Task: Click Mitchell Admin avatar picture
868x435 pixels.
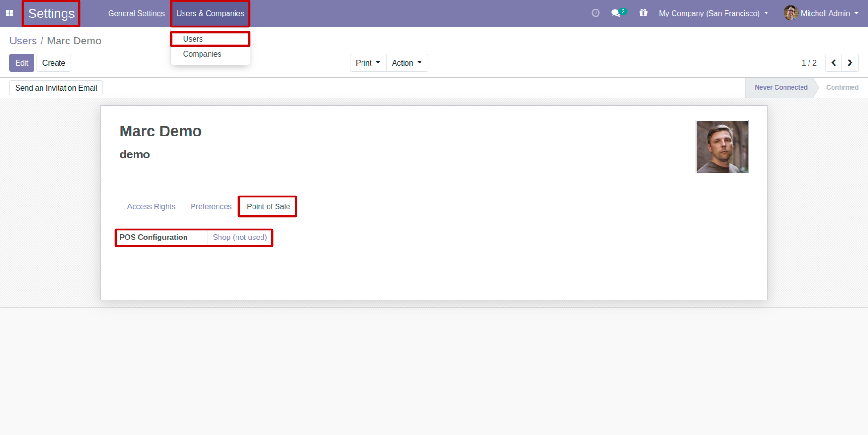Action: tap(791, 13)
